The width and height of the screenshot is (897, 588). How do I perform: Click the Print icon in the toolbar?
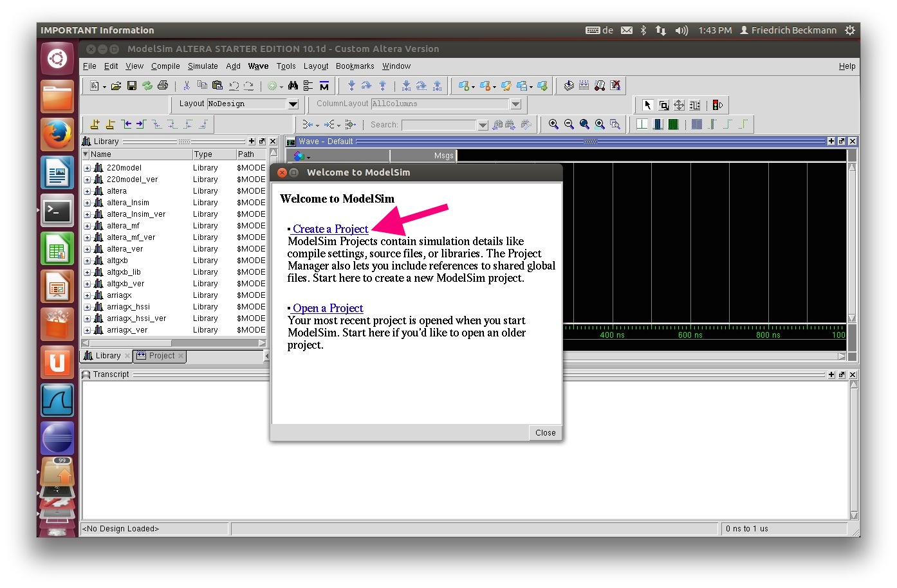tap(163, 86)
